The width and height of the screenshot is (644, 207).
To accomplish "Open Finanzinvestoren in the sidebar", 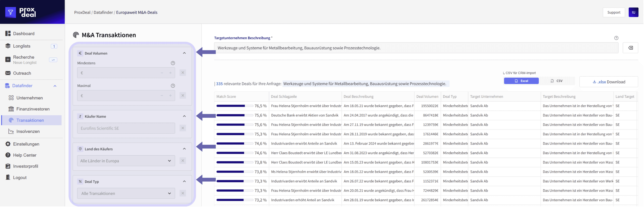I will pyautogui.click(x=33, y=109).
